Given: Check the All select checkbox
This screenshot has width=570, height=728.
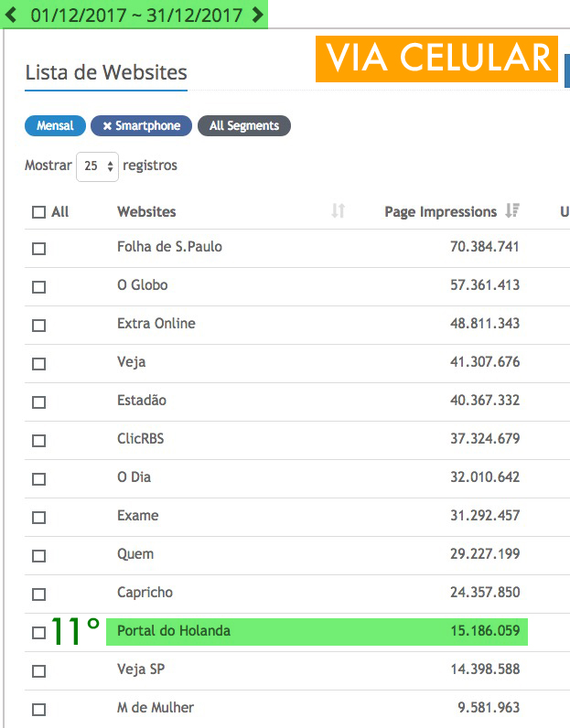Looking at the screenshot, I should point(38,212).
